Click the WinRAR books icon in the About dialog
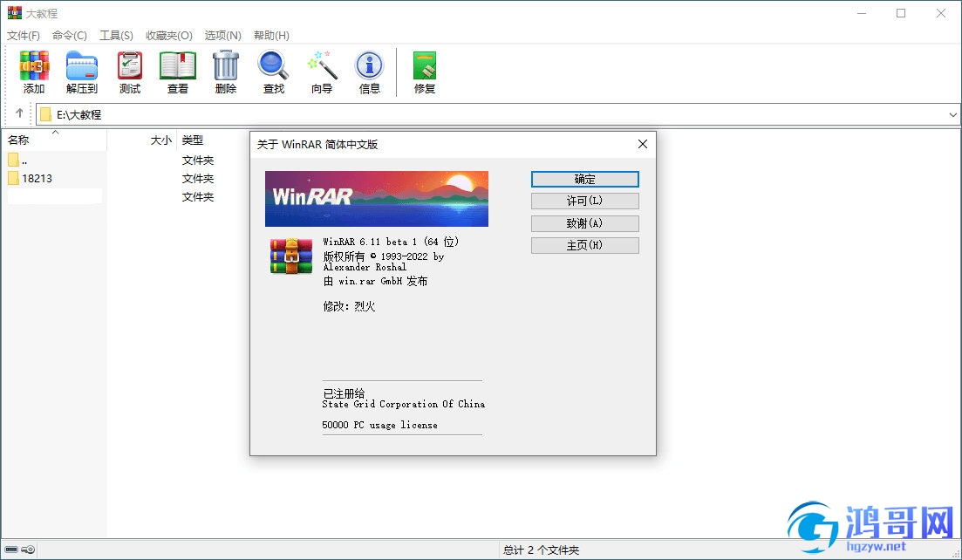Viewport: 962px width, 560px height. 290,256
